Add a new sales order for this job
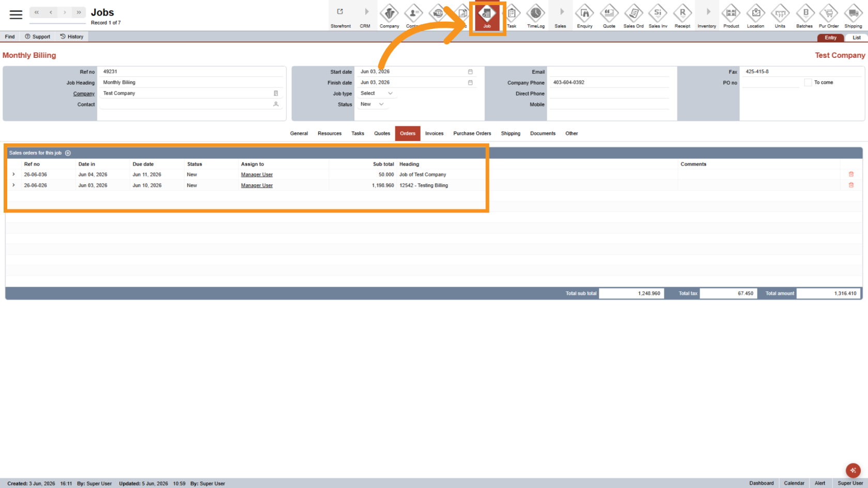 click(68, 153)
